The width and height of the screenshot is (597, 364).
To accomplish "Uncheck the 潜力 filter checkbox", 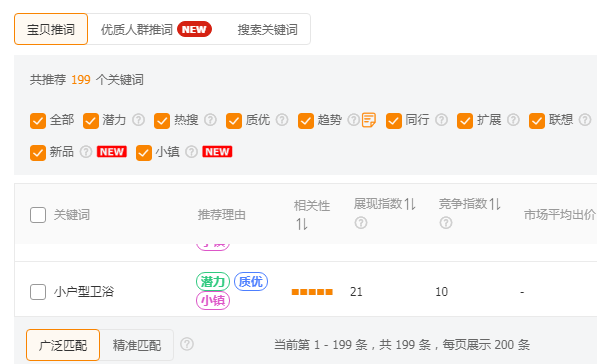I will coord(91,121).
